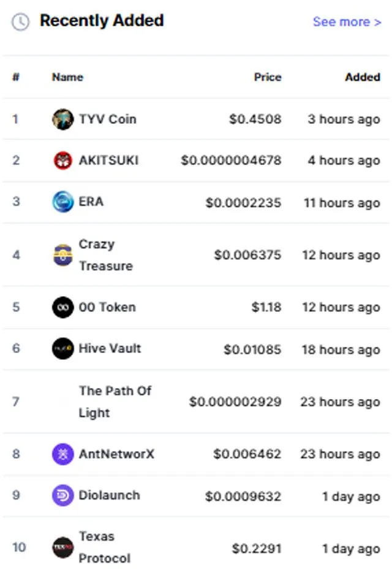Select the Crazy Treasure chest icon
This screenshot has width=392, height=575.
pos(62,255)
